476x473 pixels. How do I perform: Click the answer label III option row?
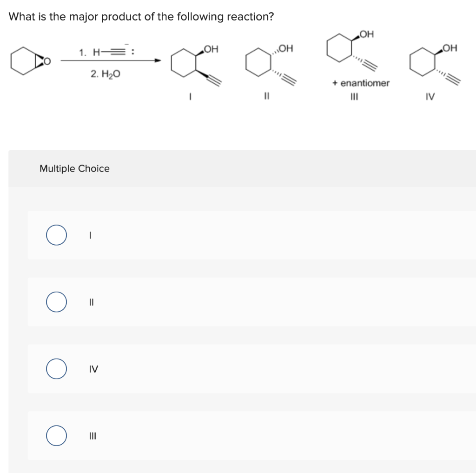click(251, 436)
